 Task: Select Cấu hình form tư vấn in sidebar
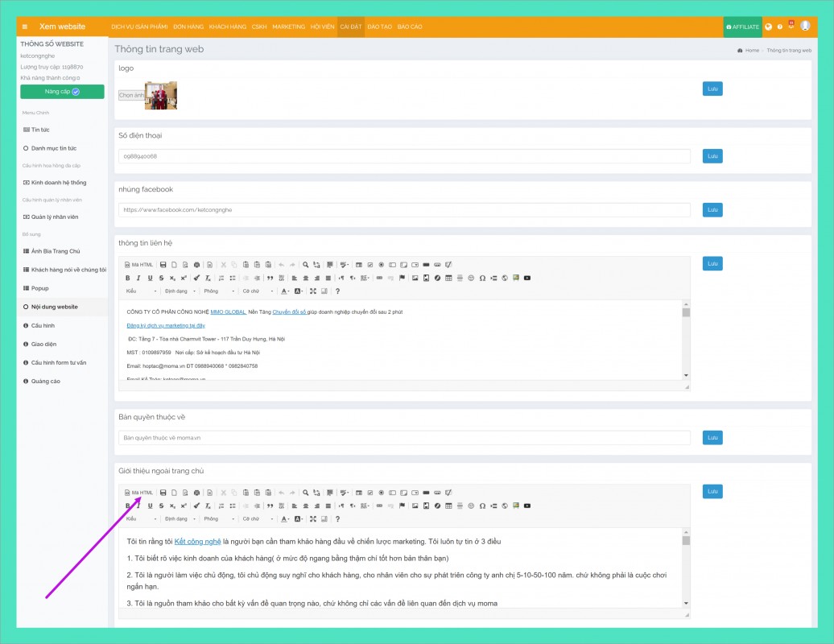tap(58, 362)
